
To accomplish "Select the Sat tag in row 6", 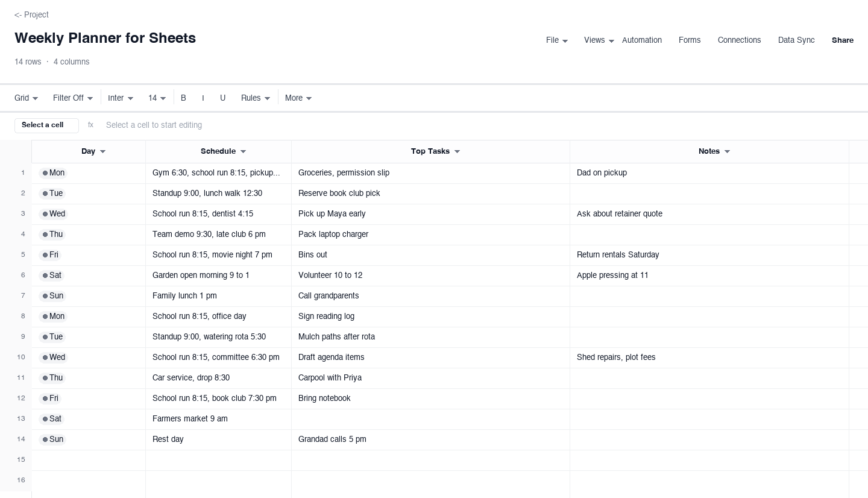I will [x=51, y=276].
